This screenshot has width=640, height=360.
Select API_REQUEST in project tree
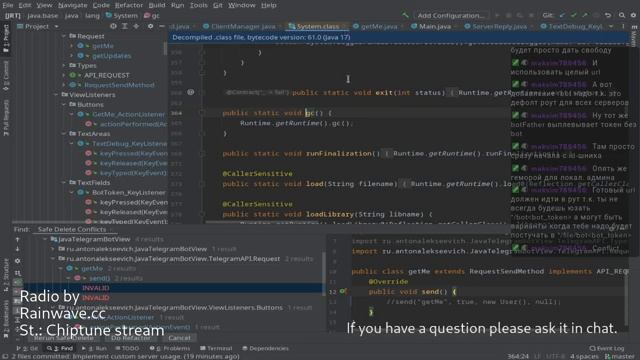[x=107, y=76]
